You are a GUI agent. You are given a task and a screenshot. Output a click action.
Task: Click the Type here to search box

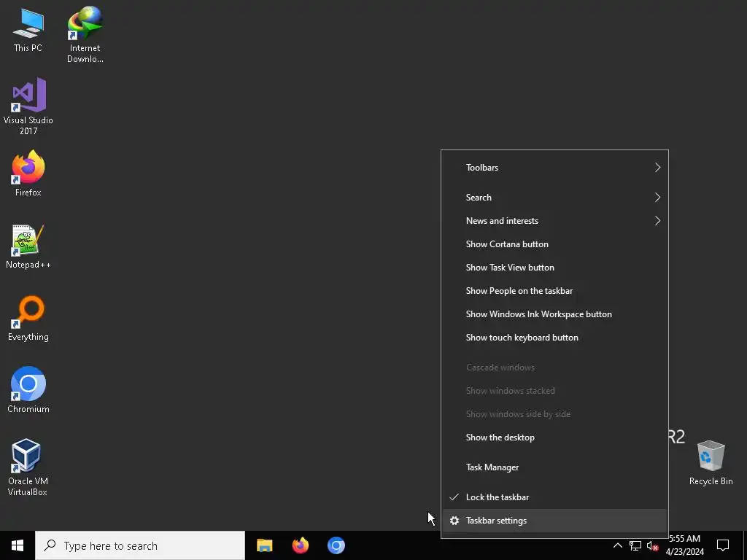(x=140, y=545)
